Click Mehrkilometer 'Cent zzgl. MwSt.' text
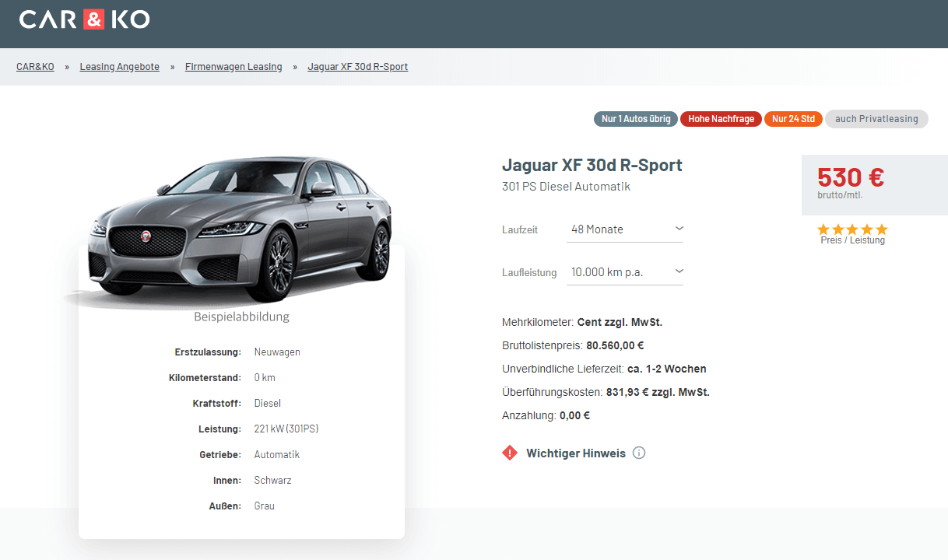The width and height of the screenshot is (948, 560). click(620, 322)
